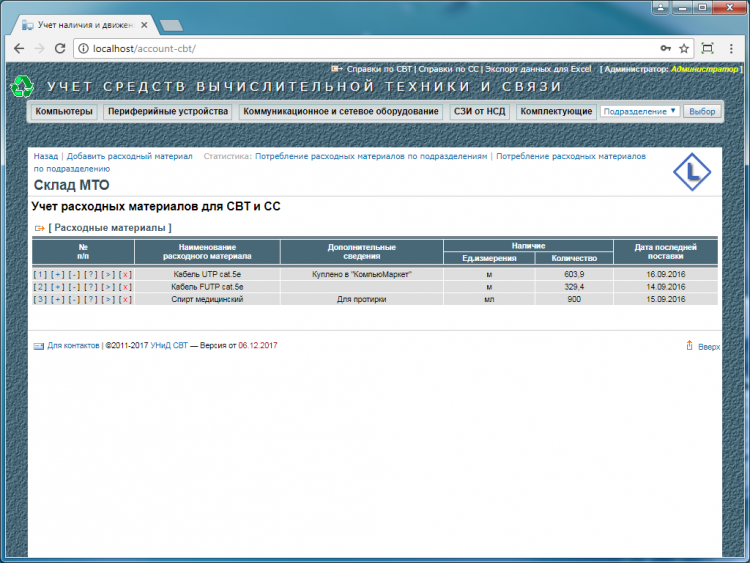Click version date 06.12.2017
The height and width of the screenshot is (563, 750).
[258, 345]
